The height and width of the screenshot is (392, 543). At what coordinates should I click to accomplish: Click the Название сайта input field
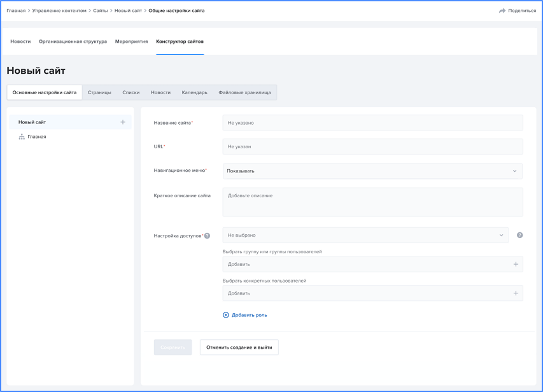click(372, 123)
